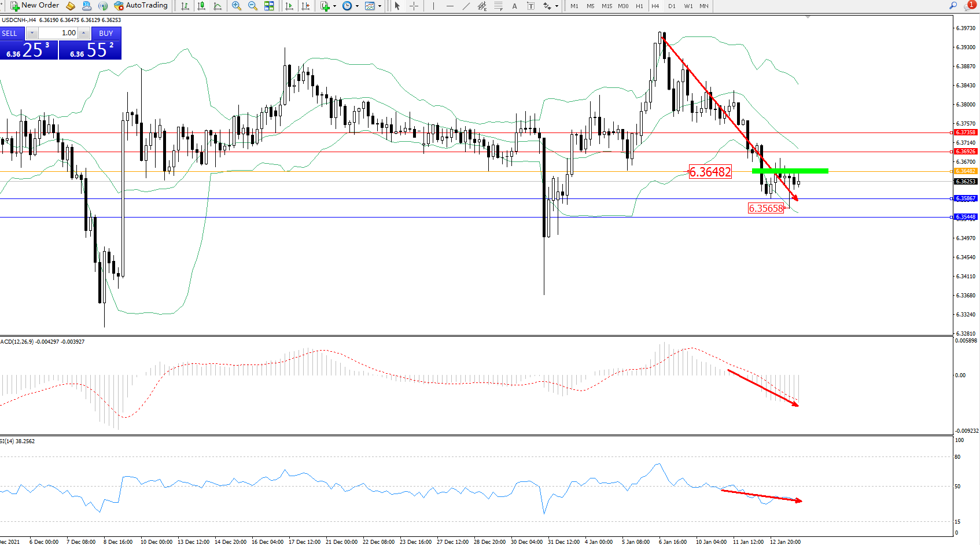
Task: Click the Zoom In magnifier icon
Action: (x=237, y=6)
